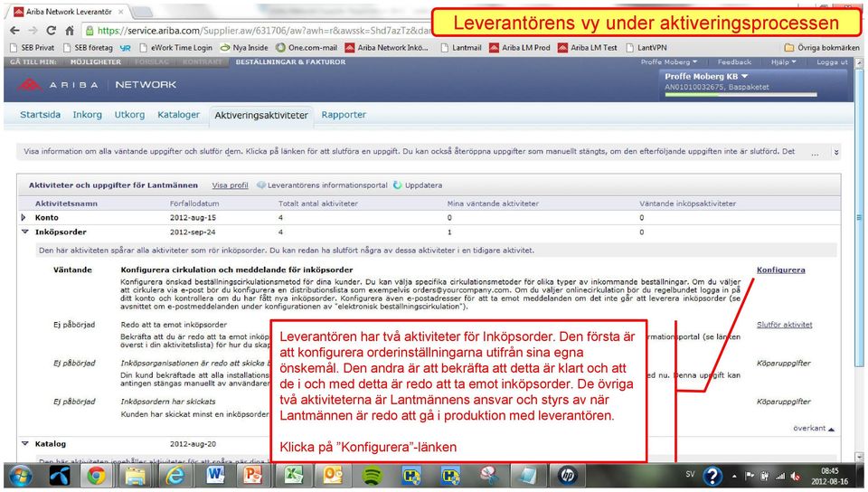Viewport: 868px width, 492px height.
Task: Open Outlook from taskbar
Action: [x=333, y=475]
